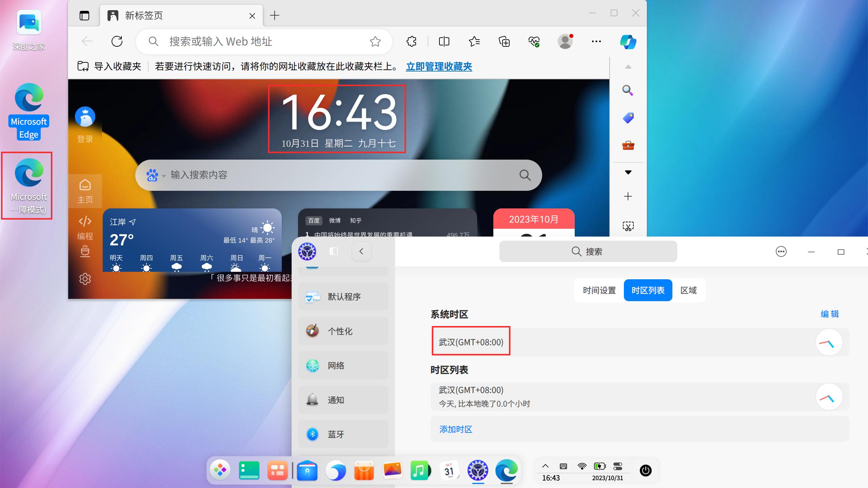The image size is (868, 488).
Task: Open the search tool in Edge sidebar
Action: click(x=628, y=90)
